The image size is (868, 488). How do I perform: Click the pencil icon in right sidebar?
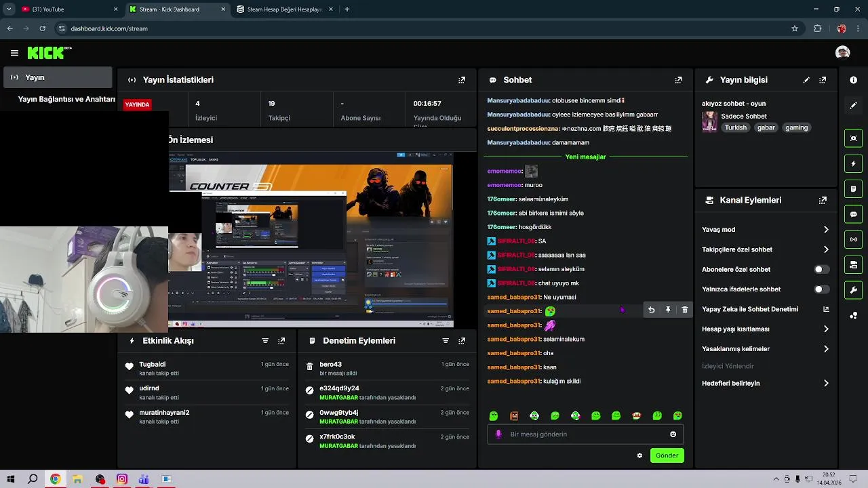[x=853, y=106]
